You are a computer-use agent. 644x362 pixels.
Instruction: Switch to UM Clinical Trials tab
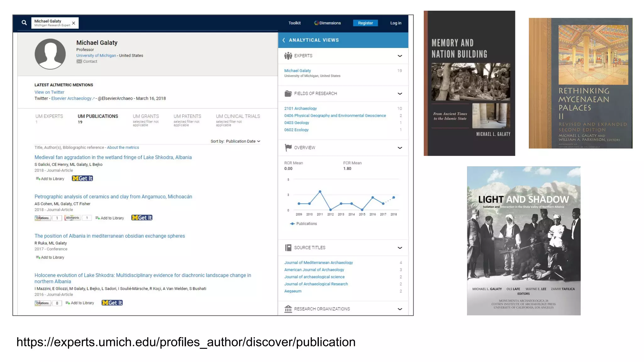238,120
